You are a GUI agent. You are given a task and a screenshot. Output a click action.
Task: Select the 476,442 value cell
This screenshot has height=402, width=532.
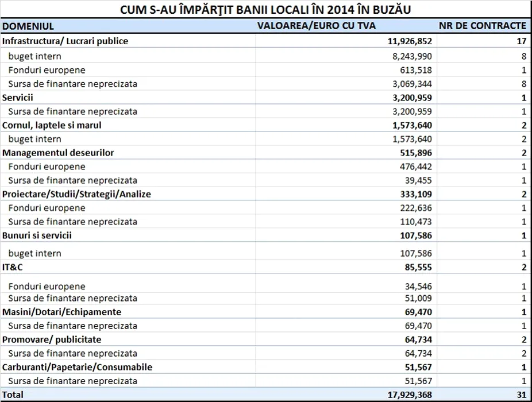(416, 167)
